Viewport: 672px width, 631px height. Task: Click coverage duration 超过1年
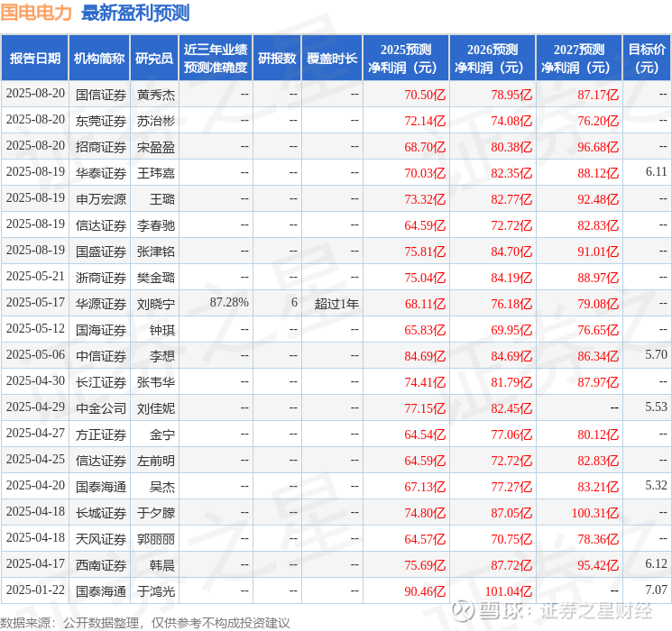[x=336, y=304]
